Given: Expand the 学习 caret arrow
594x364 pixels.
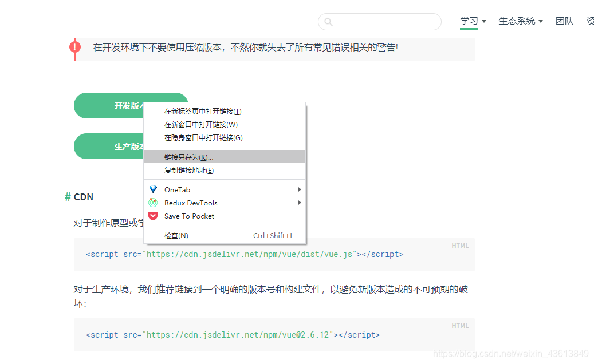Looking at the screenshot, I should point(484,22).
